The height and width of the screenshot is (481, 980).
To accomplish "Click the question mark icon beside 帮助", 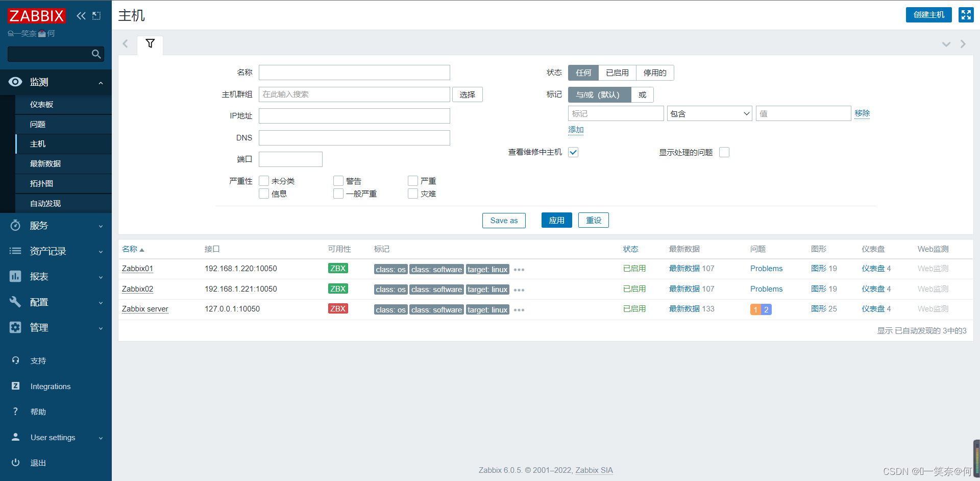I will (x=15, y=412).
